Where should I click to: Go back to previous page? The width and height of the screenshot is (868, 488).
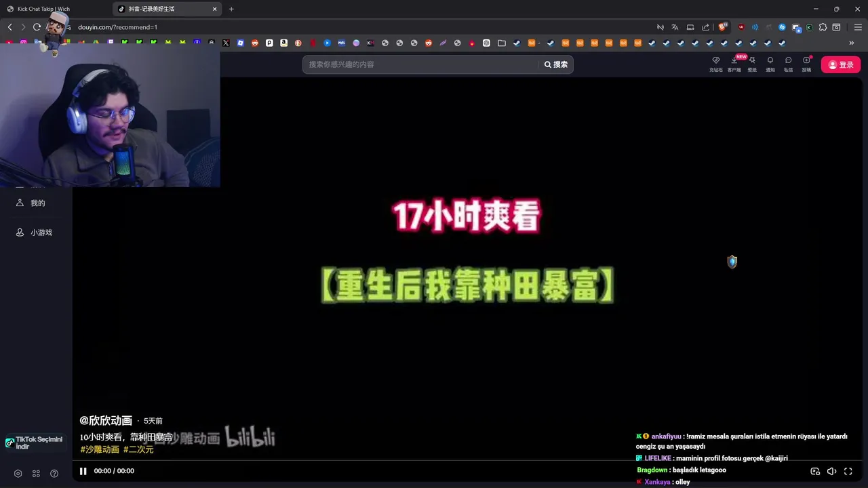[x=9, y=27]
